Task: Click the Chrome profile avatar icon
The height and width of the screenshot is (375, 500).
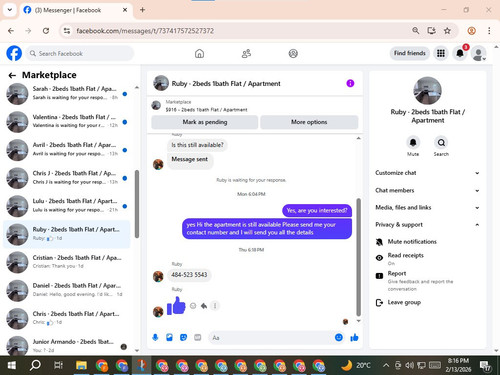Action: pyautogui.click(x=471, y=31)
